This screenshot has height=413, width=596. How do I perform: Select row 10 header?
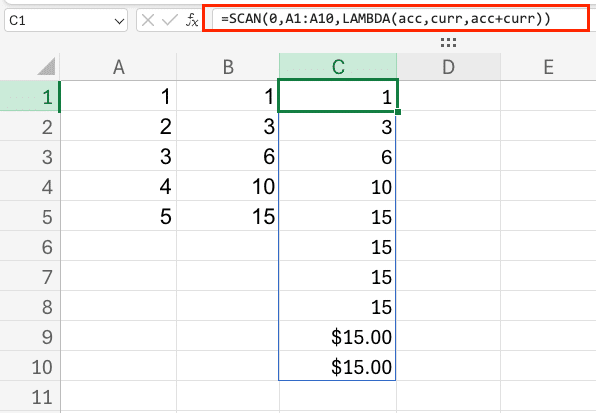30,366
